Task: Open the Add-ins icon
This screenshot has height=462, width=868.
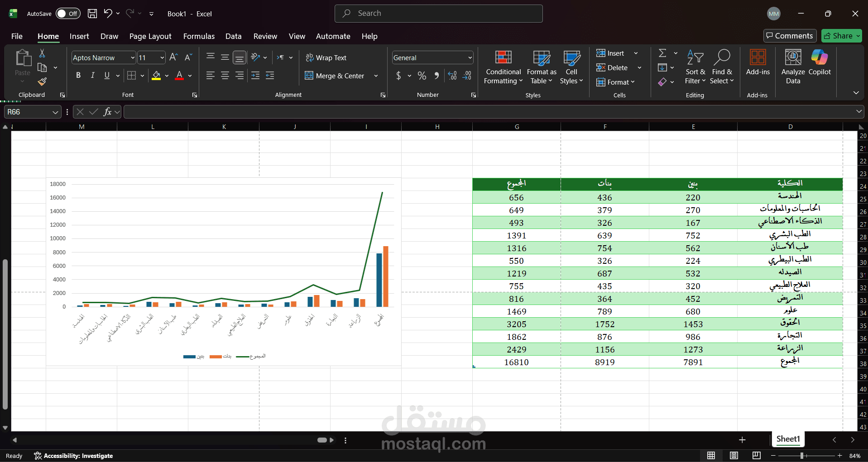Action: [x=758, y=62]
